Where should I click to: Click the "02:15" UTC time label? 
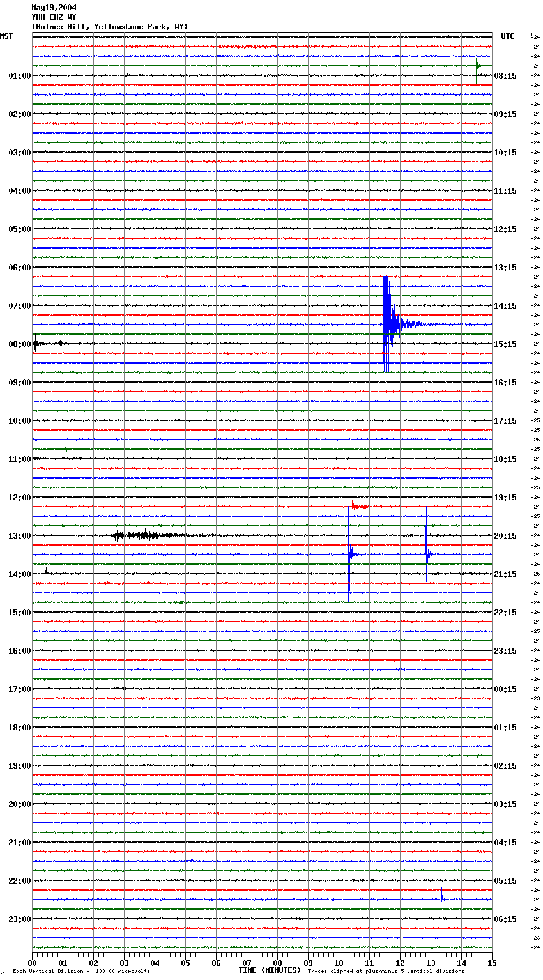pos(505,766)
